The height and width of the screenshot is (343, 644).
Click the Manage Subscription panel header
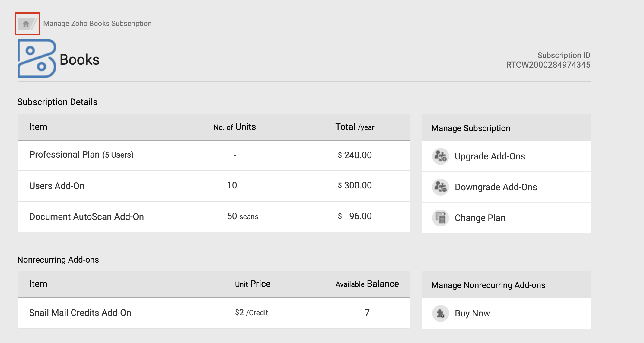470,128
